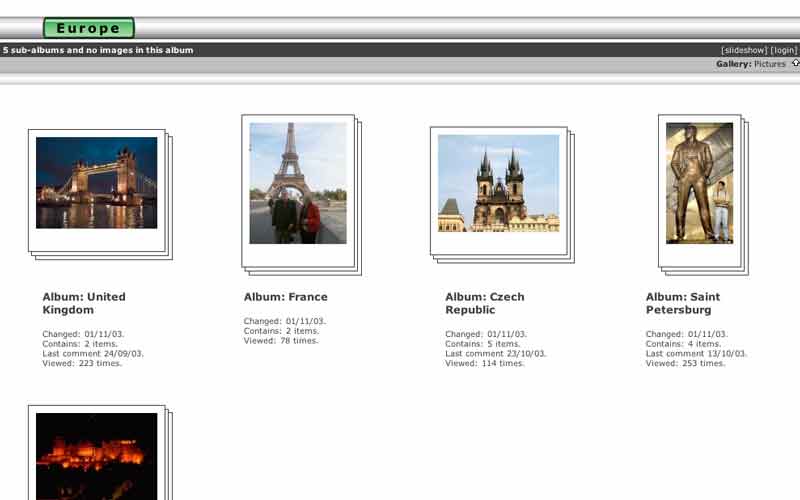800x500 pixels.
Task: Click the login link
Action: [x=784, y=50]
